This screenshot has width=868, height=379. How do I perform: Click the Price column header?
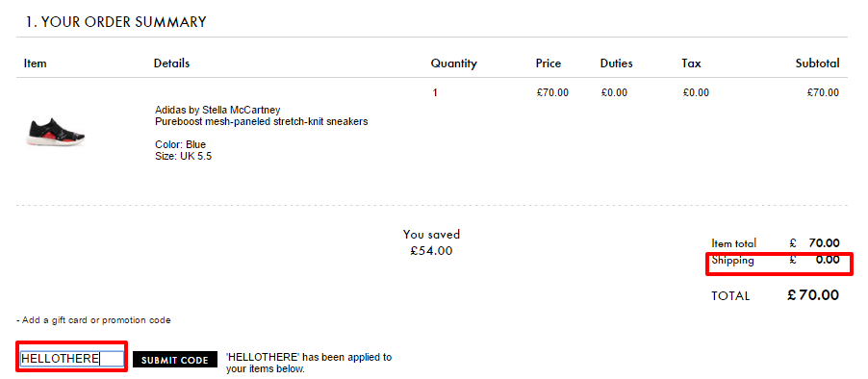click(x=549, y=63)
